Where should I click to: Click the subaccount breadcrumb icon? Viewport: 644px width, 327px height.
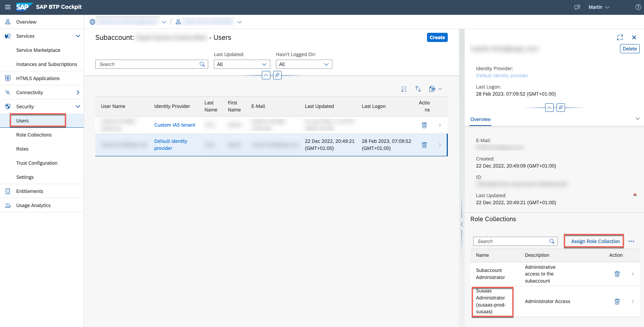pyautogui.click(x=178, y=22)
